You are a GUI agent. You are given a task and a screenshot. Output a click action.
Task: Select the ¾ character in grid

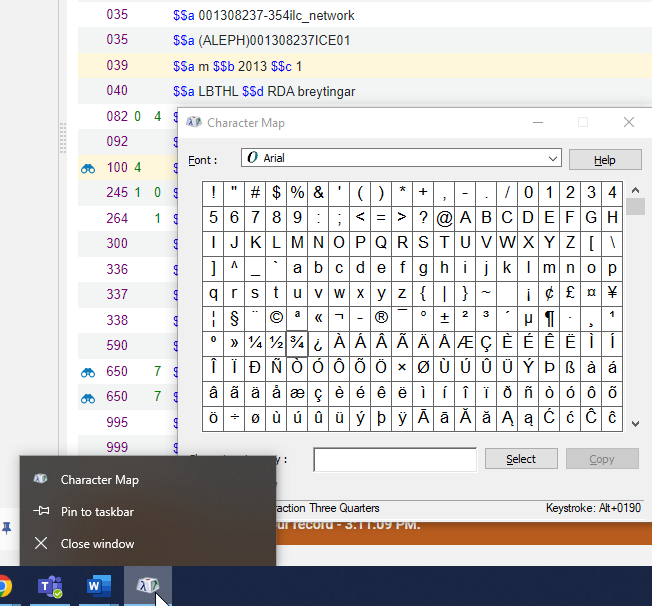pos(297,343)
